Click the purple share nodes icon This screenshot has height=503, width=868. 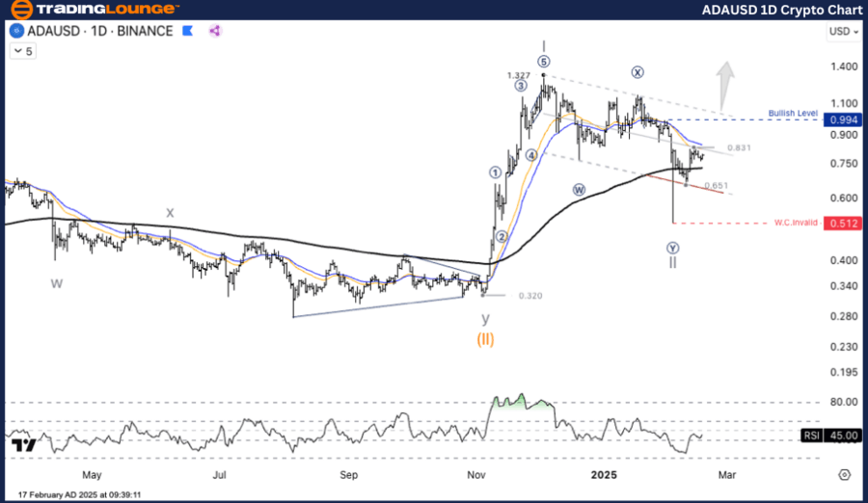(x=215, y=31)
